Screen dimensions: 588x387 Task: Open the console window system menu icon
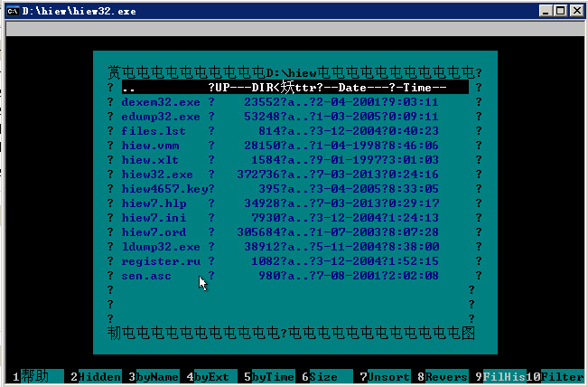click(x=13, y=11)
